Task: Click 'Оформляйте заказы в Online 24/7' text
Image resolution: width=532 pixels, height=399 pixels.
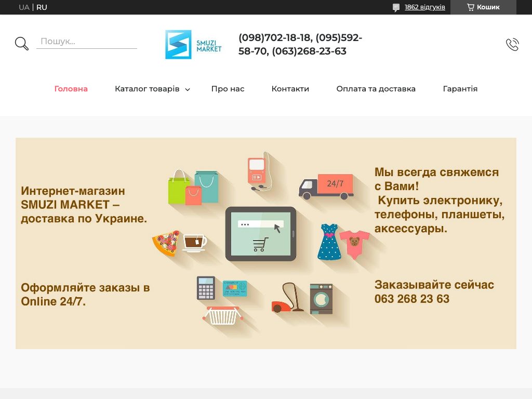Action: [85, 295]
